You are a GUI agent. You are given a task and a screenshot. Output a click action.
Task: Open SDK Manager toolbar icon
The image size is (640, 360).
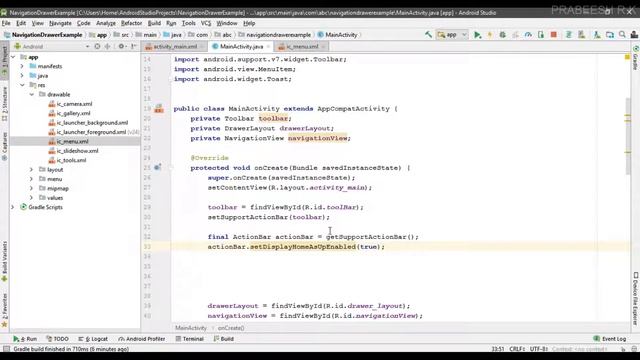597,35
